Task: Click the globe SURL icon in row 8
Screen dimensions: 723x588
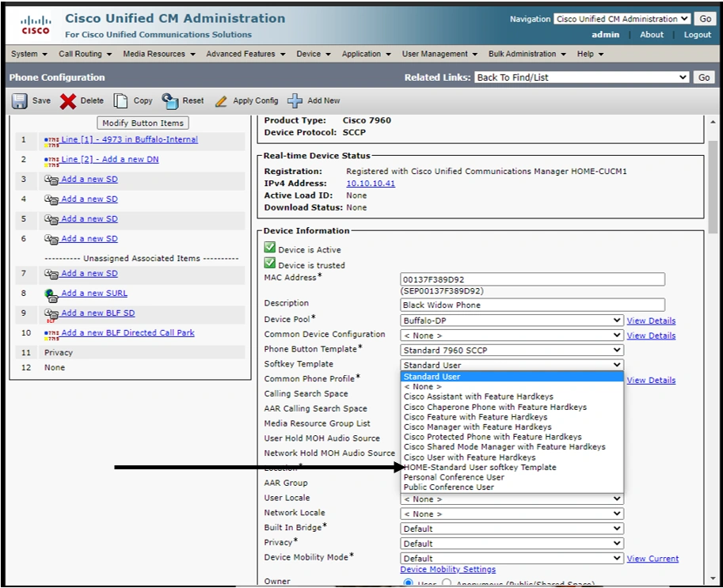Action: pyautogui.click(x=51, y=294)
